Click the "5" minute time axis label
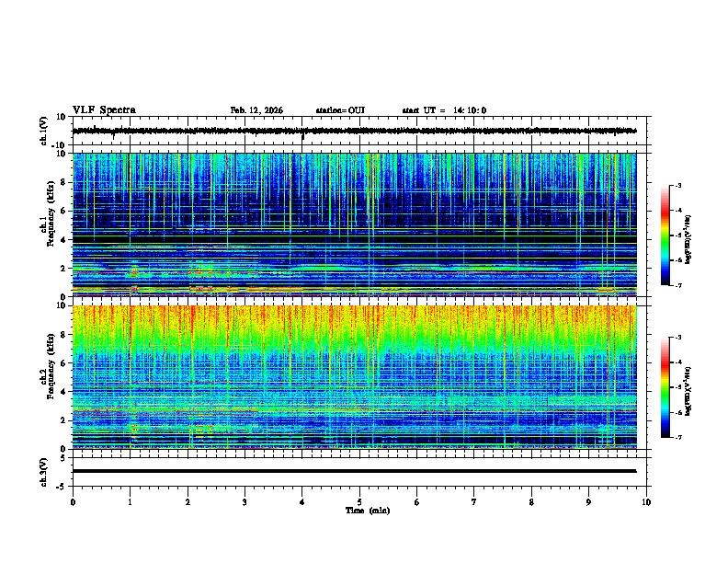This screenshot has width=728, height=563. (359, 502)
